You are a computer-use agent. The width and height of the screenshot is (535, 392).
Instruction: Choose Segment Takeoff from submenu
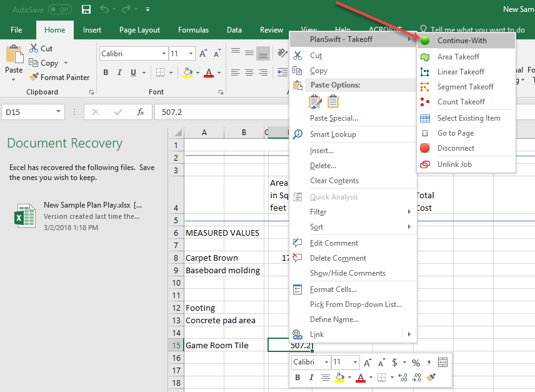click(466, 87)
